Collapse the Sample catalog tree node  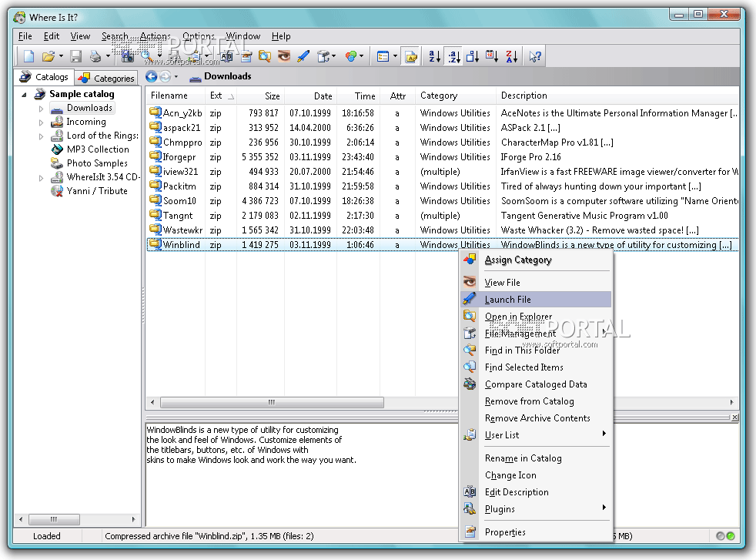point(24,95)
